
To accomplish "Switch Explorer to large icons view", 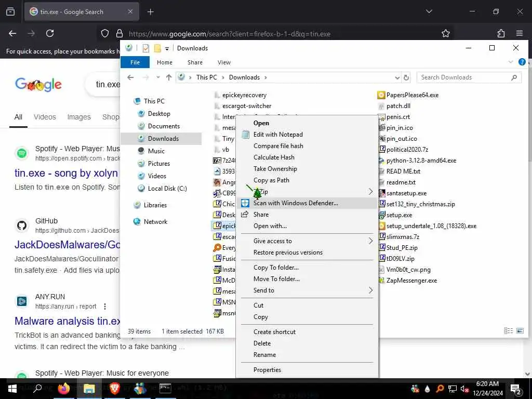I will click(520, 330).
